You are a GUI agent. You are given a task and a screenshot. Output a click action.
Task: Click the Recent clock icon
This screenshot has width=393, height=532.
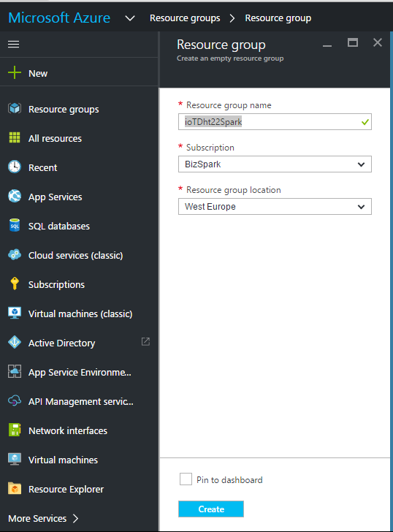(x=15, y=167)
